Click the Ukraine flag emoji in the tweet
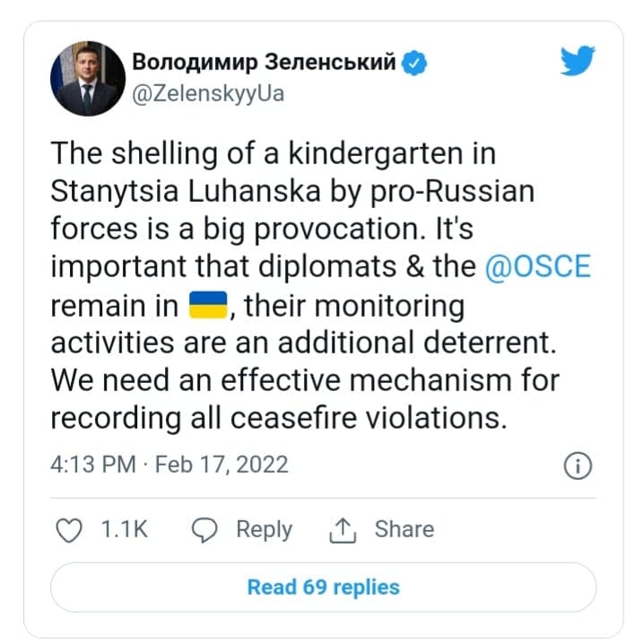The height and width of the screenshot is (644, 644). [x=208, y=305]
